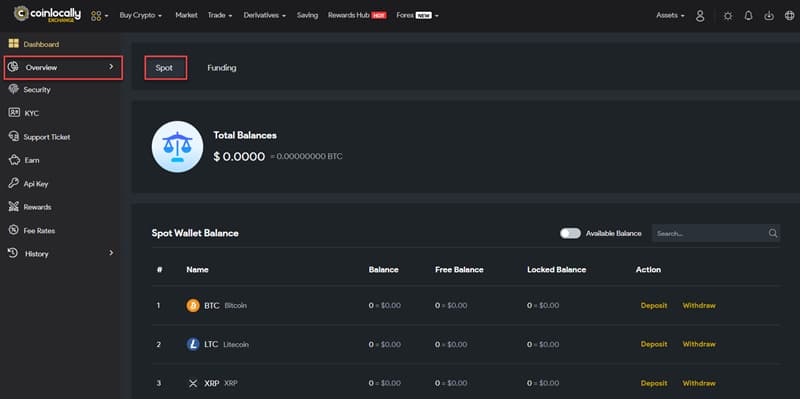Click Withdraw for XRP
Image resolution: width=800 pixels, height=399 pixels.
pos(699,383)
